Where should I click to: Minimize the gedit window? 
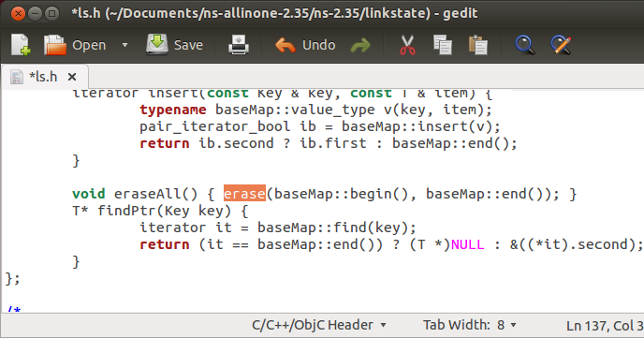click(36, 13)
